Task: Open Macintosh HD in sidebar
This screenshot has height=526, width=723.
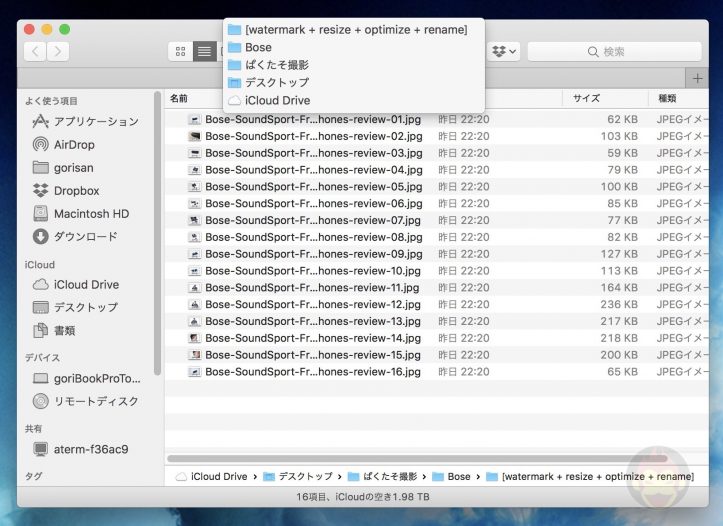Action: [x=81, y=213]
